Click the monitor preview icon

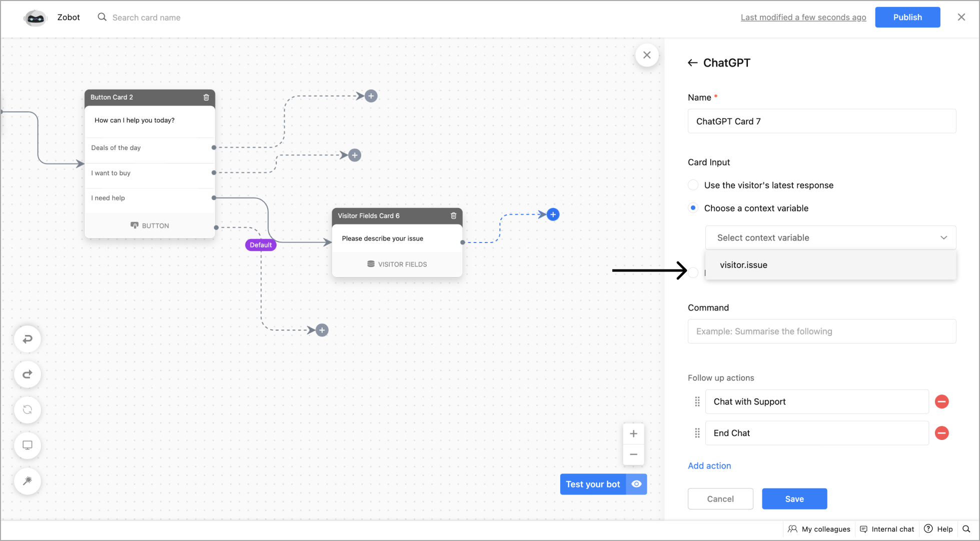pyautogui.click(x=28, y=445)
